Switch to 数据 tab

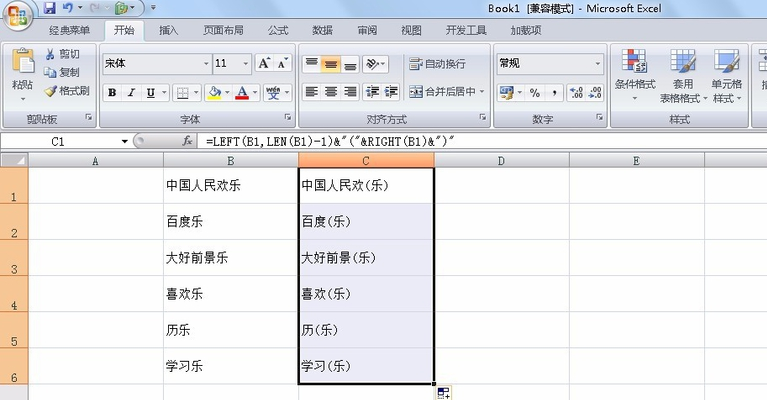coord(322,30)
